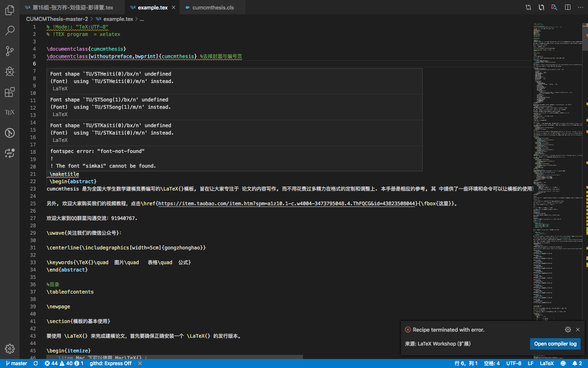Click the feedback smiley icon
588x368 pixels.
click(563, 364)
